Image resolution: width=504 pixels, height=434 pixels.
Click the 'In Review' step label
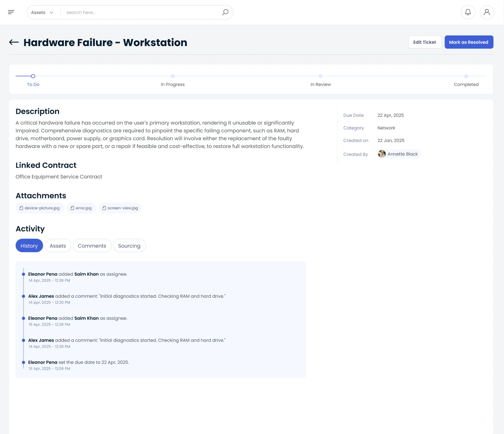(x=321, y=85)
